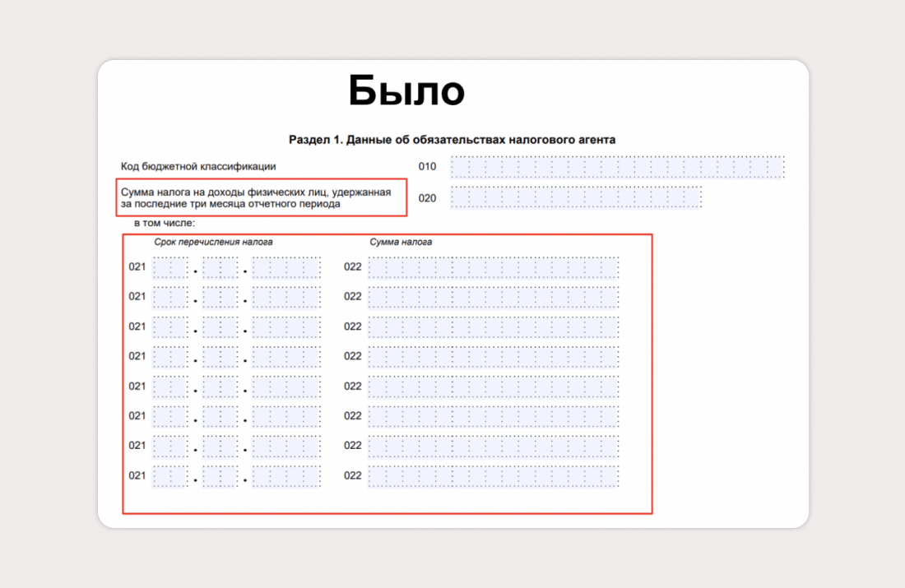Image resolution: width=905 pixels, height=588 pixels.
Task: Click the 'Код бюджетной классификации' label
Action: 198,166
